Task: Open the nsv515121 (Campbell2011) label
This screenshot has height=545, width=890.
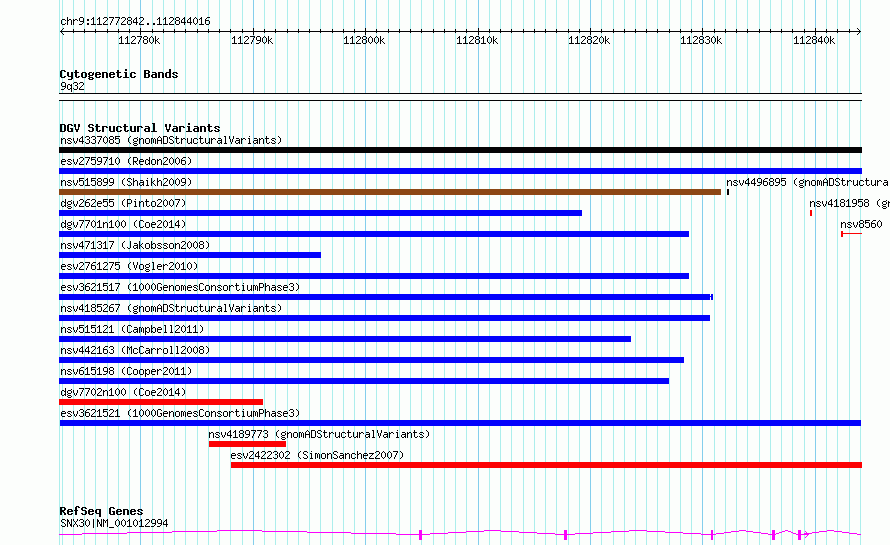Action: coord(132,329)
